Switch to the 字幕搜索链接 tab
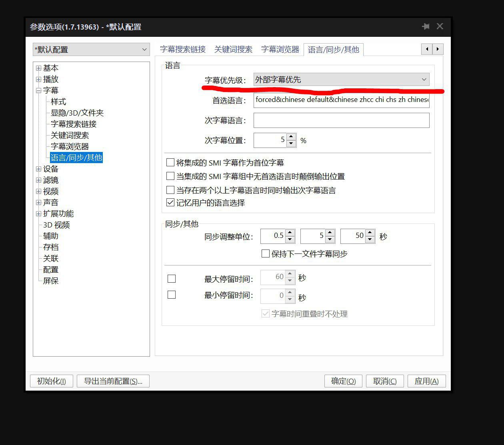This screenshot has width=504, height=445. (x=183, y=49)
